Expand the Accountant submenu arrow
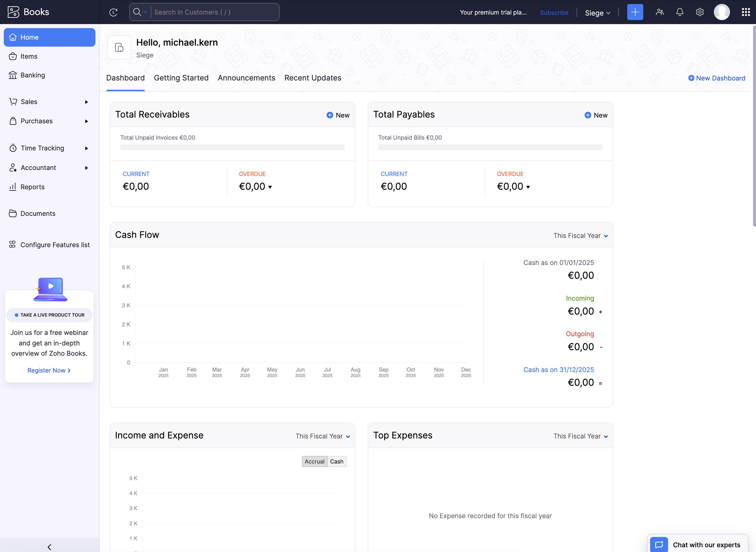 tap(86, 168)
